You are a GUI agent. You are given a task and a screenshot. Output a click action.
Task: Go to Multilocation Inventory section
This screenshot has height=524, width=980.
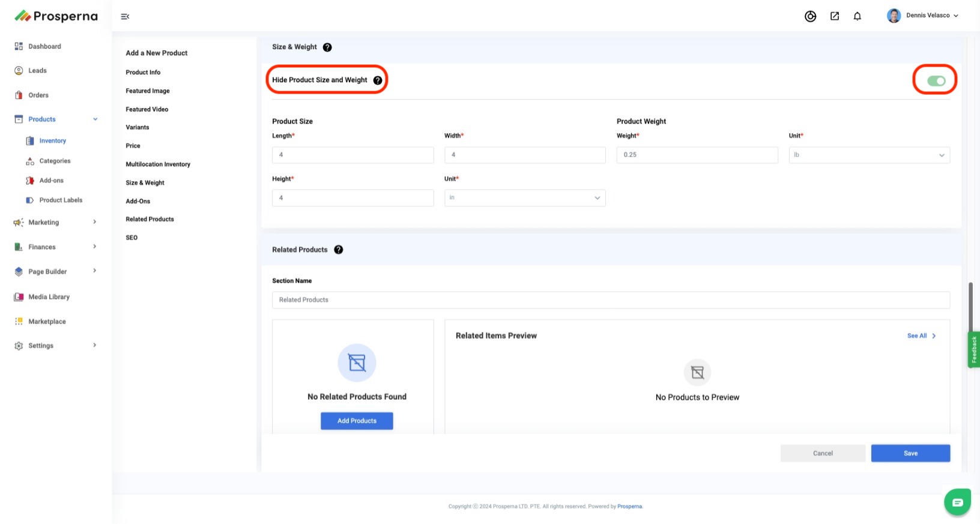pyautogui.click(x=158, y=164)
